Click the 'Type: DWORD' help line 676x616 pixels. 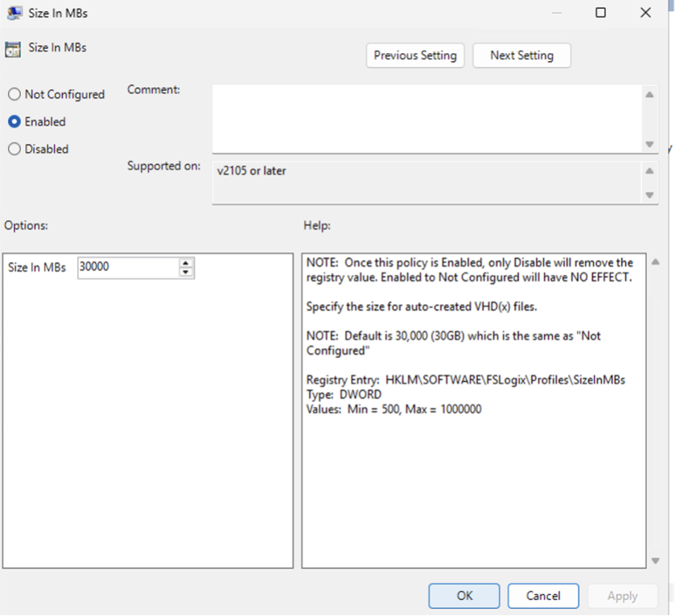click(x=344, y=395)
